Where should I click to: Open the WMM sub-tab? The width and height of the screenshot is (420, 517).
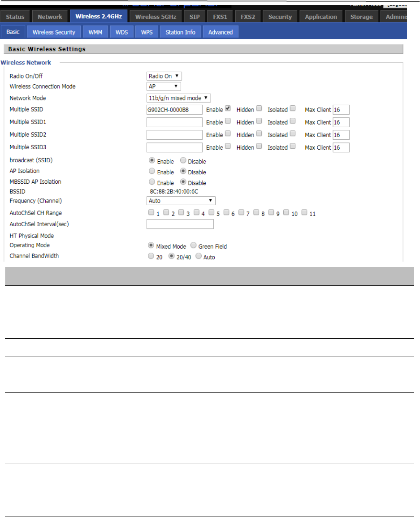(x=95, y=32)
